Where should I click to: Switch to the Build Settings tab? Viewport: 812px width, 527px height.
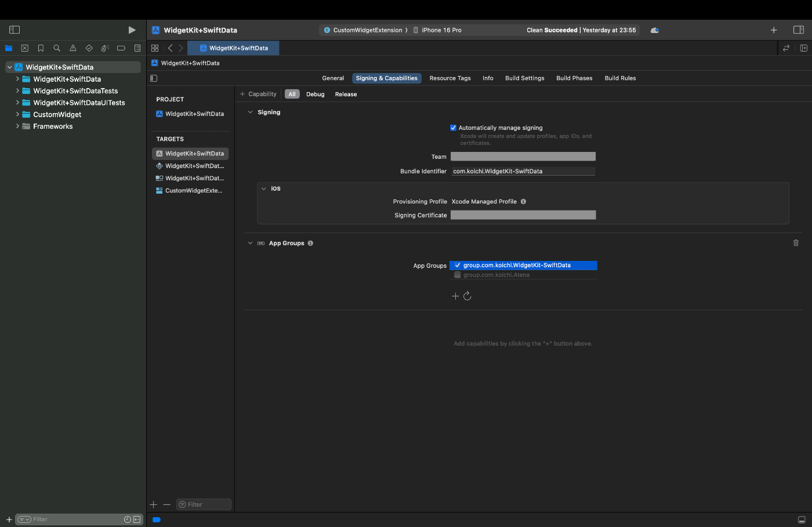pos(525,78)
